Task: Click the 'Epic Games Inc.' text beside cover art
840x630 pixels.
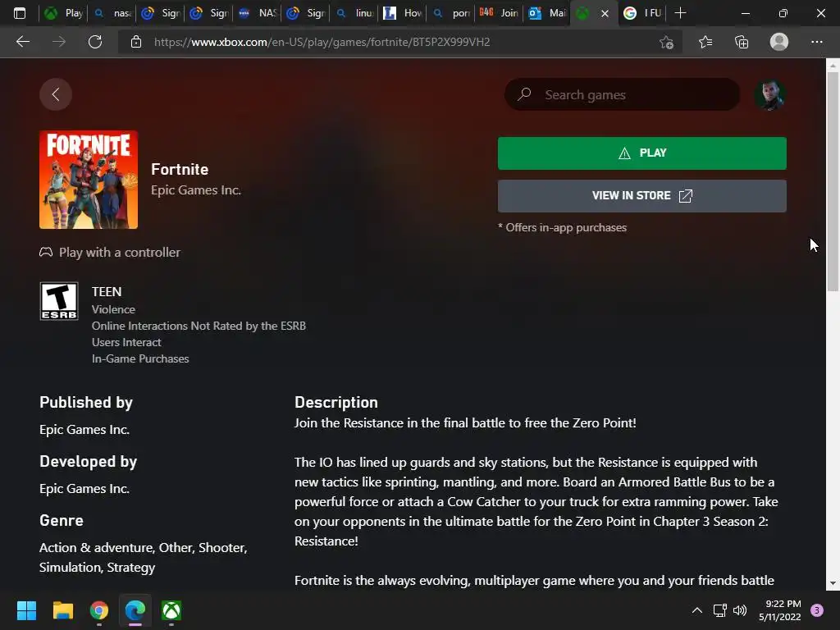Action: point(196,190)
